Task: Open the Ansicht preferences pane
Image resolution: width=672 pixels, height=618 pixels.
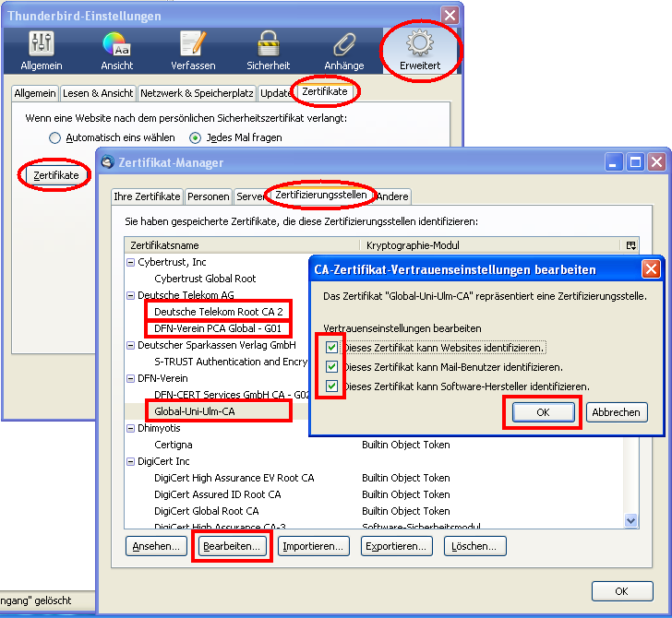Action: 116,51
